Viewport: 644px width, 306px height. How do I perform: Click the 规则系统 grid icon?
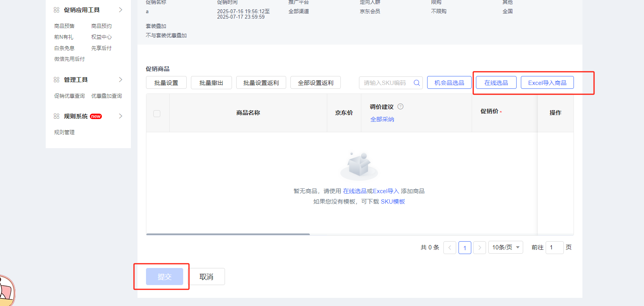point(57,116)
